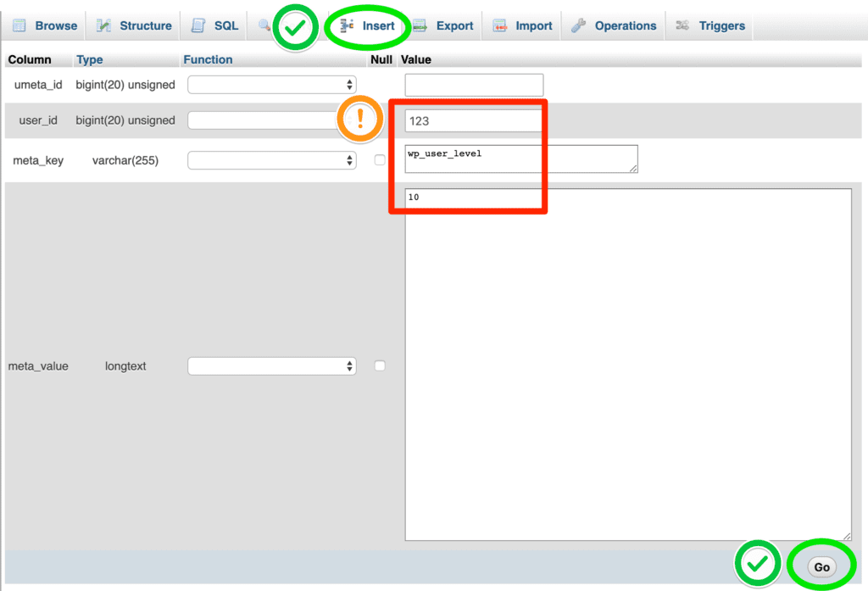Enable the Null checkbox for meta_value

tap(380, 366)
